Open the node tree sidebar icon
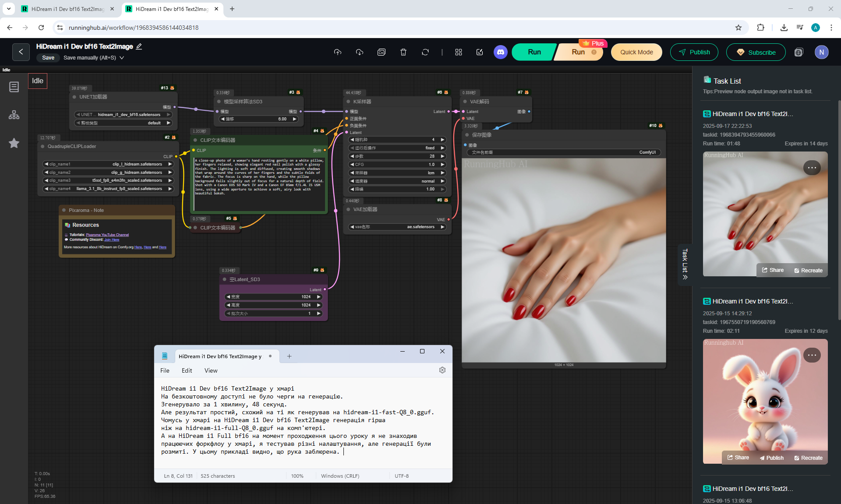841x504 pixels. point(14,115)
